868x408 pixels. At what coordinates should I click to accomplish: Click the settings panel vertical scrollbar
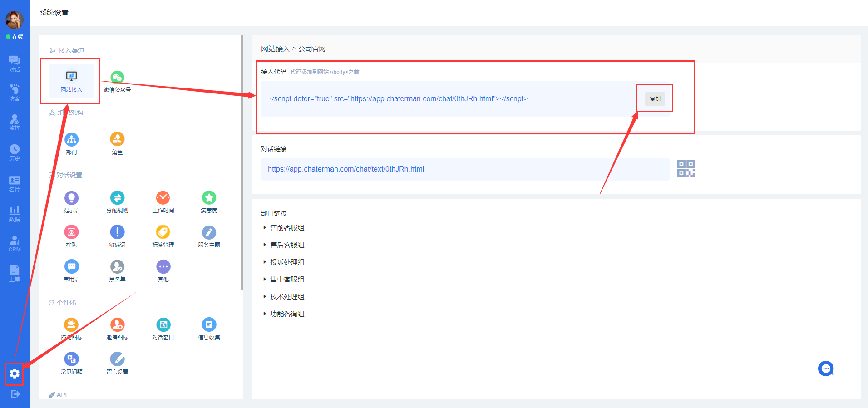(242, 163)
